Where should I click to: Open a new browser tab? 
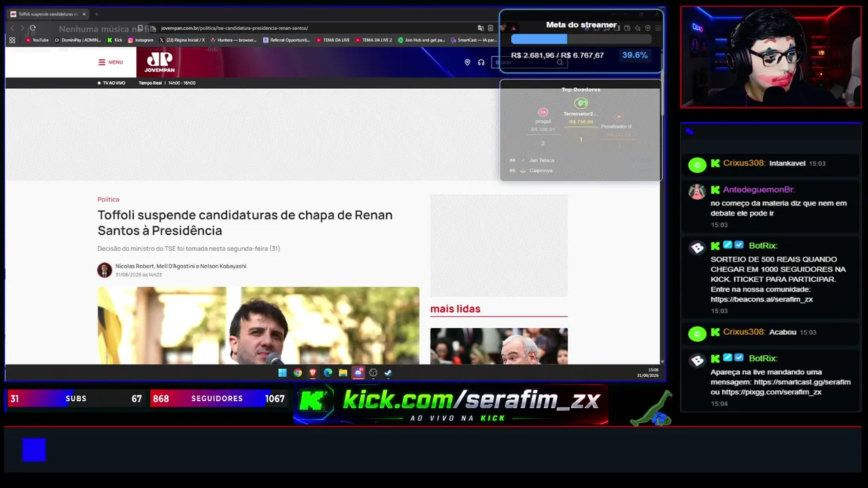click(96, 14)
